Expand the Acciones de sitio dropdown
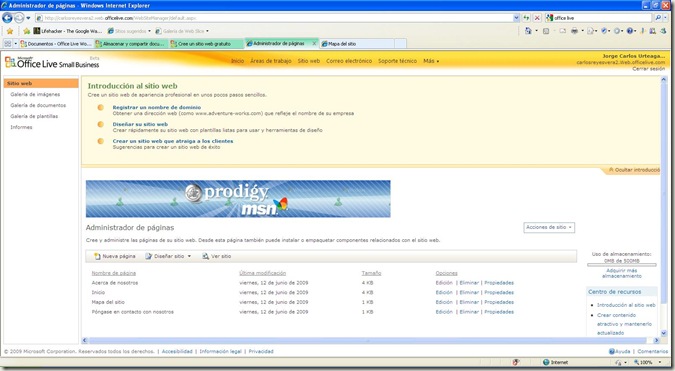 549,227
